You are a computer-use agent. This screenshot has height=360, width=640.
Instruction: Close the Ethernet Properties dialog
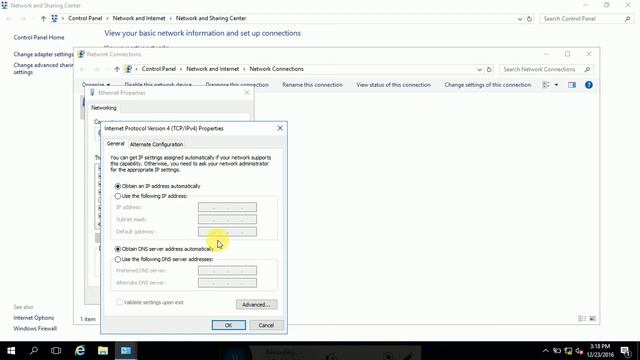[x=247, y=93]
